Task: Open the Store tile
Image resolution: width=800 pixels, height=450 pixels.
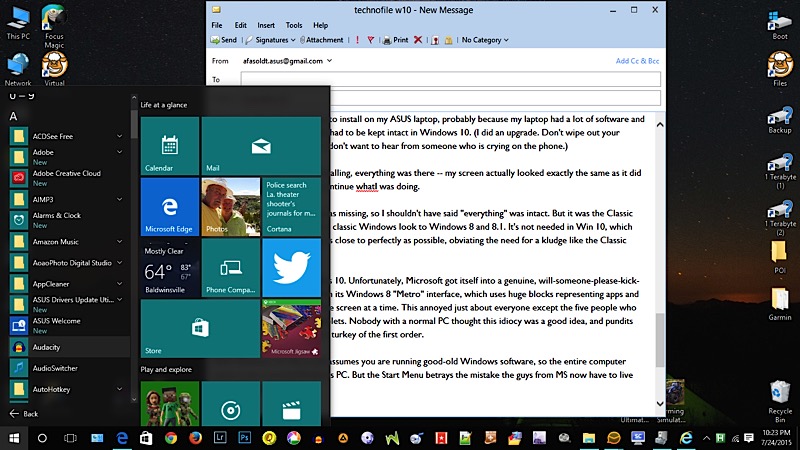Action: point(200,329)
